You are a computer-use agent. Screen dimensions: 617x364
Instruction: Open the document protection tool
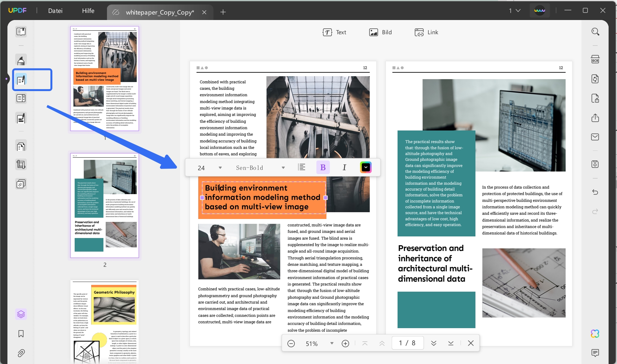coord(595,99)
